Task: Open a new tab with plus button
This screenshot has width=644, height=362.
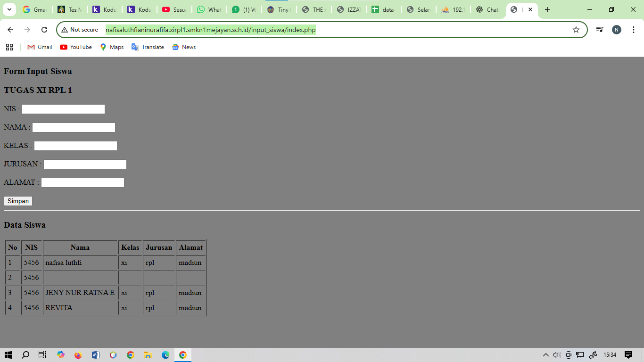Action: [547, 9]
